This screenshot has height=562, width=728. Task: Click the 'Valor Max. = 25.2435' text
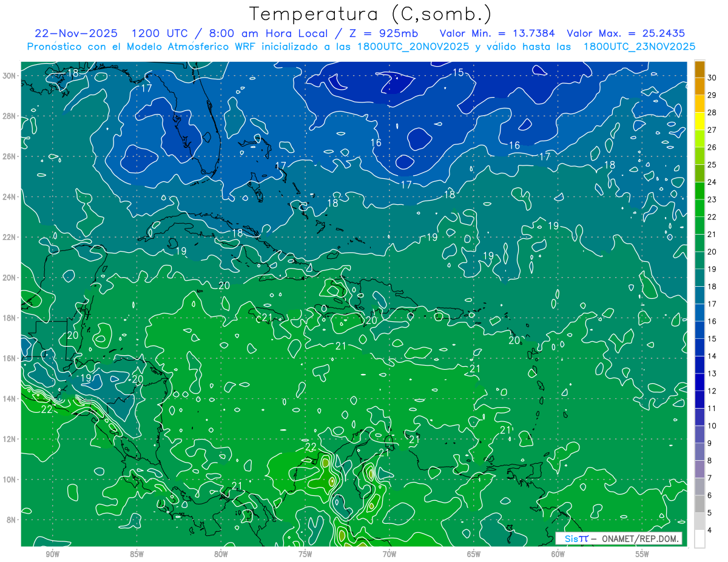click(625, 33)
